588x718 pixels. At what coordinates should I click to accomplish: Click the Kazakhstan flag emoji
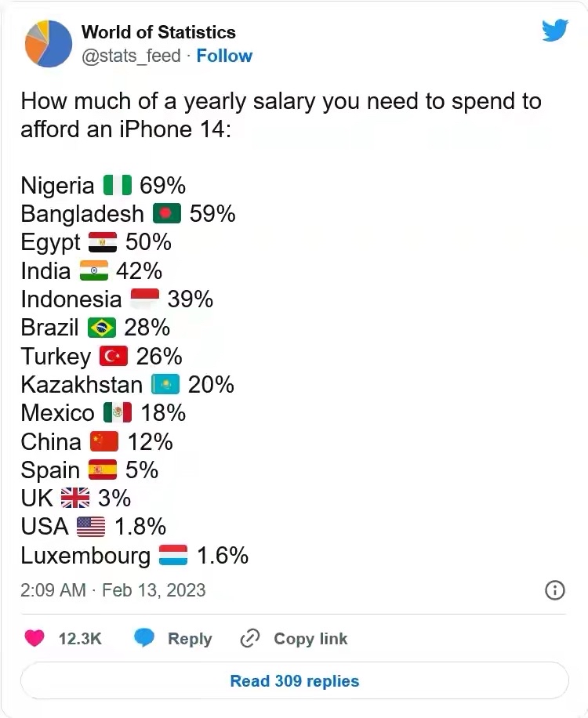point(165,385)
